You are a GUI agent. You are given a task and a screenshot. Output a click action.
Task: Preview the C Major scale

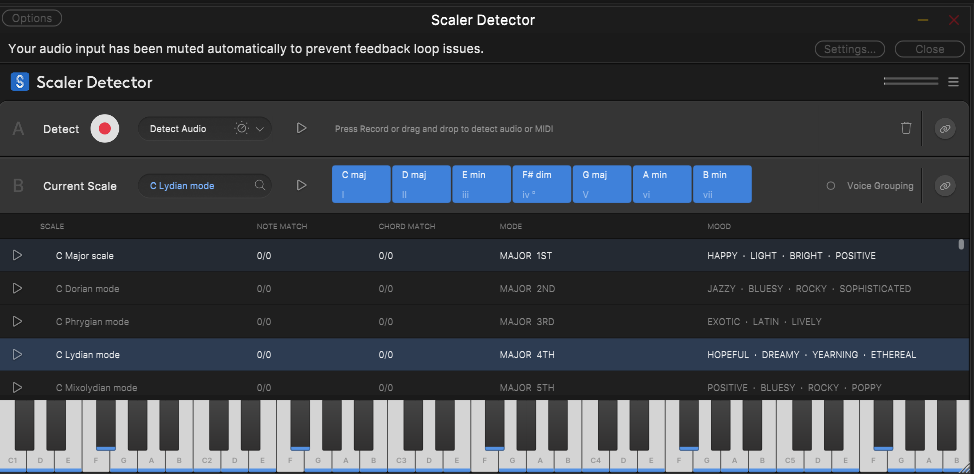click(17, 256)
